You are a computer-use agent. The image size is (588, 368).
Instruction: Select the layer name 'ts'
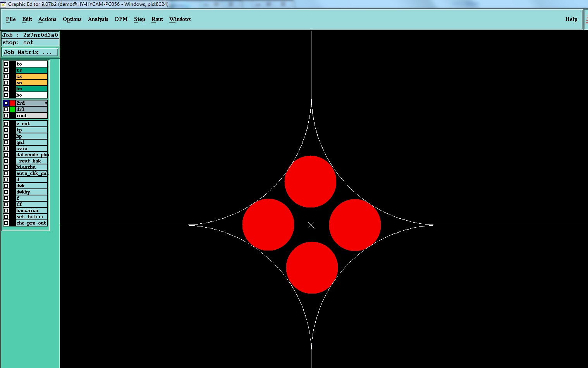31,70
